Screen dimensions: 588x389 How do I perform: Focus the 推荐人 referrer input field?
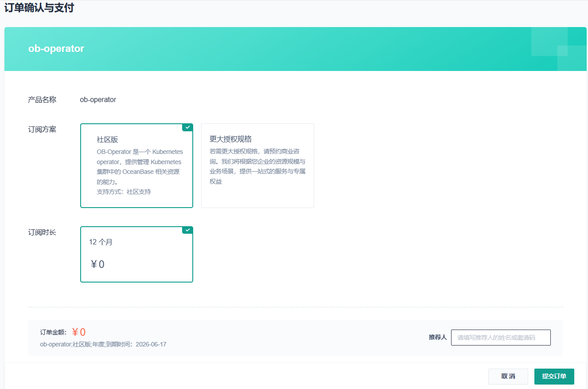pos(500,338)
